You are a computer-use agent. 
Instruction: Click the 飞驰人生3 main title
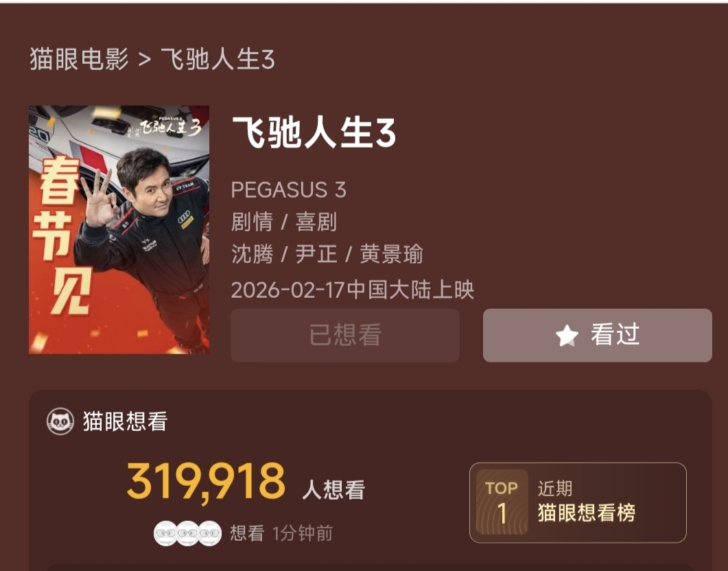click(314, 132)
